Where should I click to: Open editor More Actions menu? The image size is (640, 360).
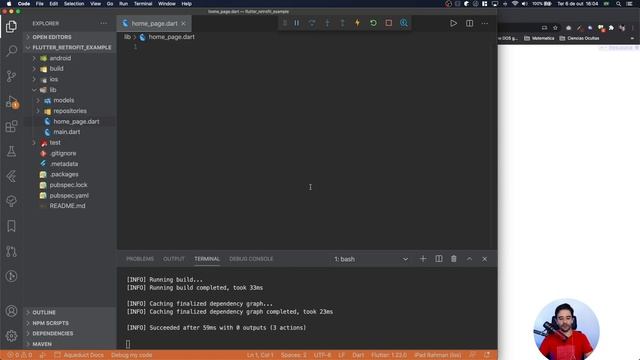point(484,24)
